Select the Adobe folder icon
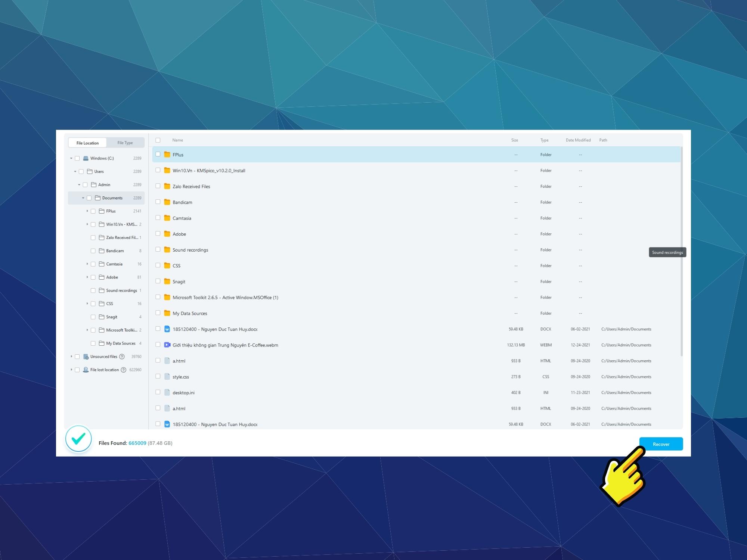Image resolution: width=747 pixels, height=560 pixels. point(167,234)
